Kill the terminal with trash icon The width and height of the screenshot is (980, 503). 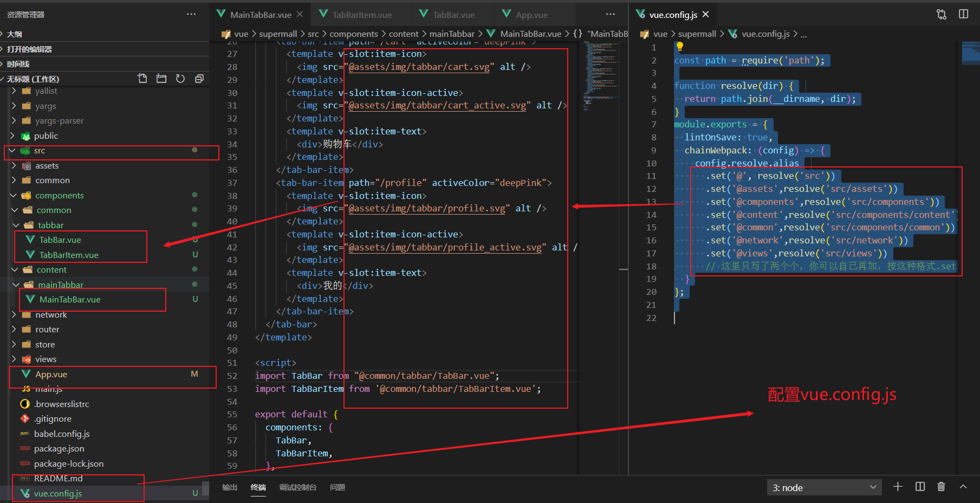pos(941,487)
